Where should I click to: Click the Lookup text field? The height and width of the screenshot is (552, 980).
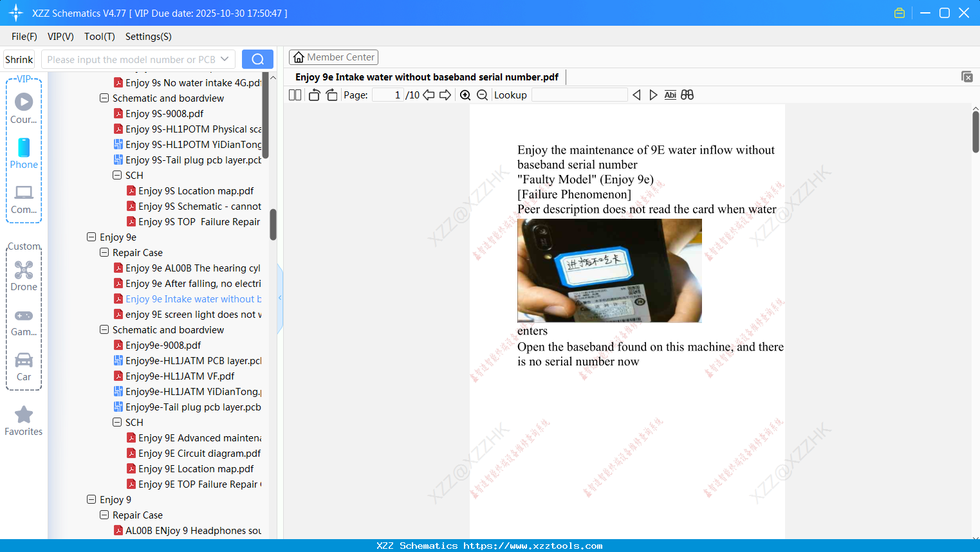click(x=579, y=95)
